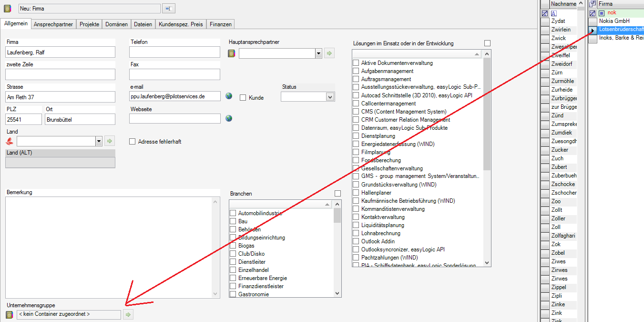The width and height of the screenshot is (644, 322).
Task: Click green arrow next to Unternehmensgruppe container
Action: click(x=128, y=315)
